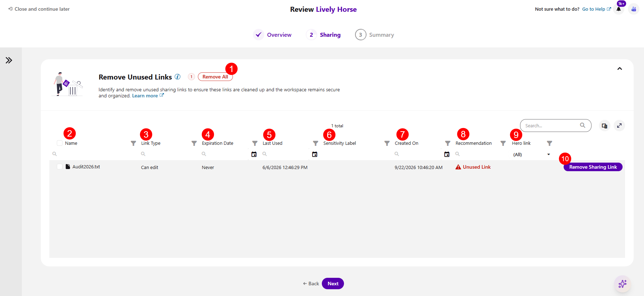644x296 pixels.
Task: Click the 1 total count label
Action: [x=337, y=126]
